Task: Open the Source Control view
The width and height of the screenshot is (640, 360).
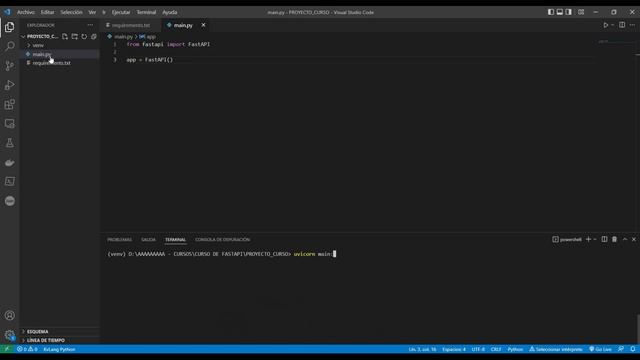Action: point(9,66)
